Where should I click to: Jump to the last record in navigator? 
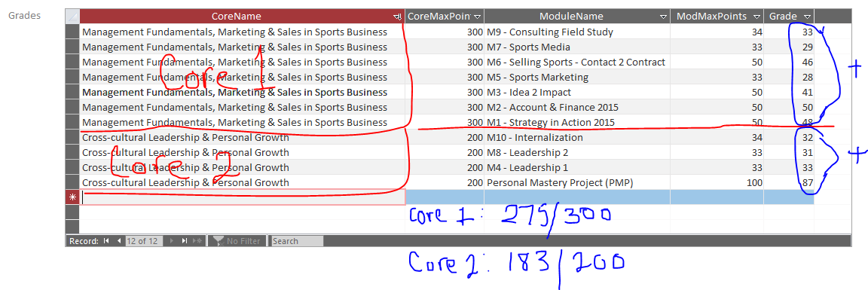tap(185, 241)
